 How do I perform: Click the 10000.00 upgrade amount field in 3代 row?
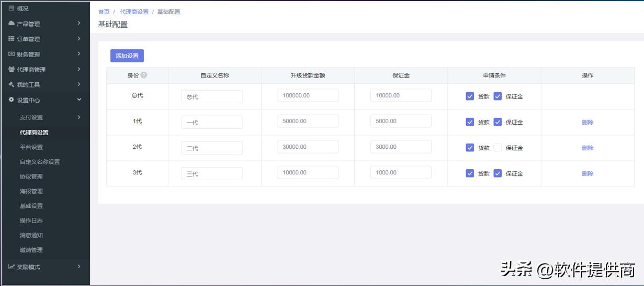(x=308, y=172)
